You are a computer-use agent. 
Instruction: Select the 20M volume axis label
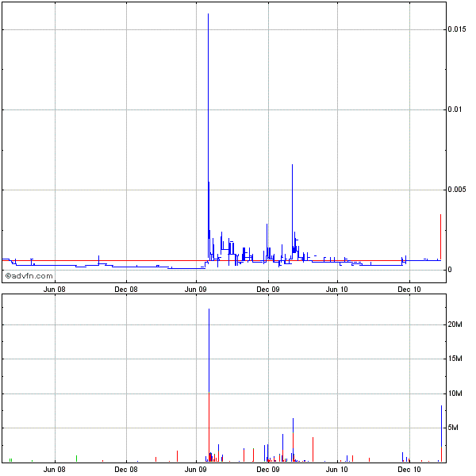pos(455,324)
